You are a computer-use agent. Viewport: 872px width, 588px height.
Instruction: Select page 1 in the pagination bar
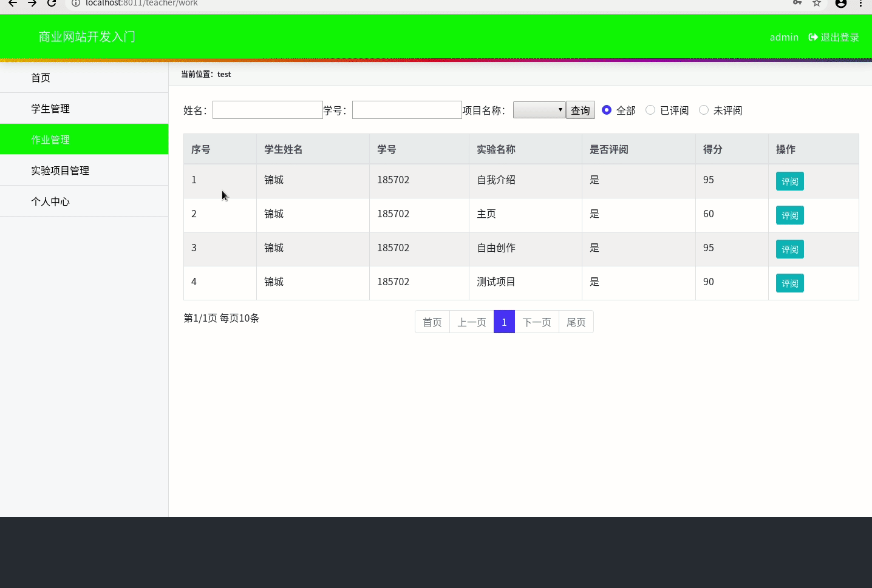point(504,322)
